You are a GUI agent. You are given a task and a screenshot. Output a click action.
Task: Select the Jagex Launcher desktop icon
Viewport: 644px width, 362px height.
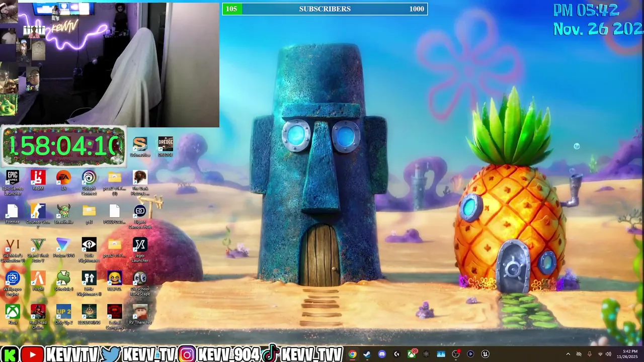(x=140, y=250)
